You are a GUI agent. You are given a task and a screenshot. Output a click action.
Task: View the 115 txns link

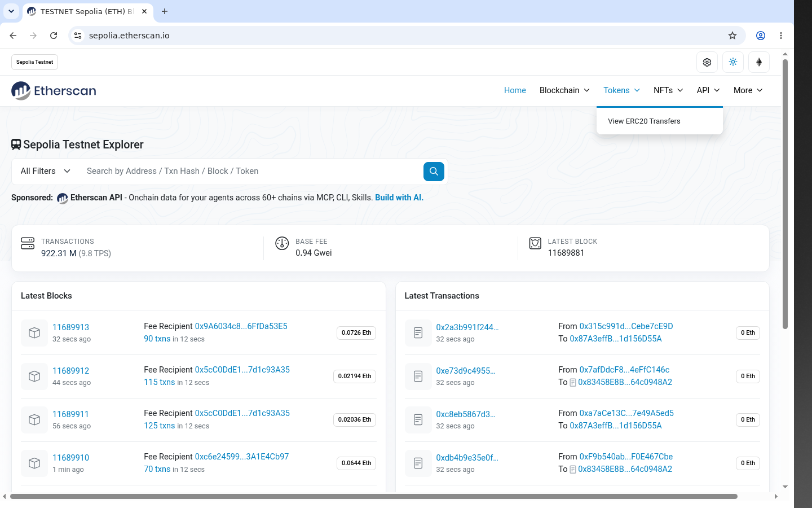[160, 382]
